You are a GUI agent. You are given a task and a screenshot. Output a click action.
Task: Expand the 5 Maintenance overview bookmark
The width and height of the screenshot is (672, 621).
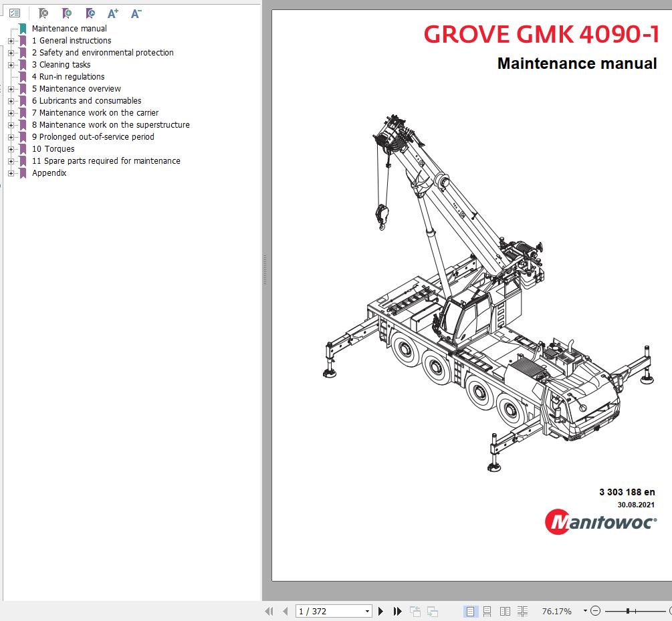11,89
